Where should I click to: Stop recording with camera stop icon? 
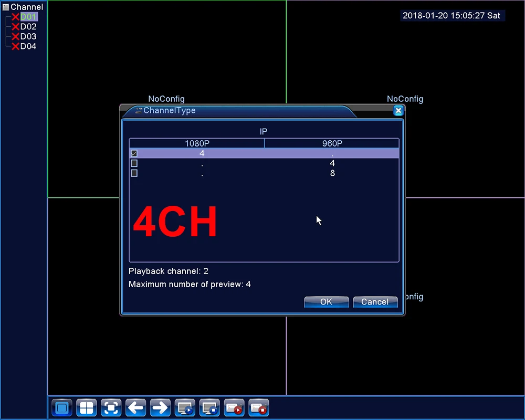259,407
